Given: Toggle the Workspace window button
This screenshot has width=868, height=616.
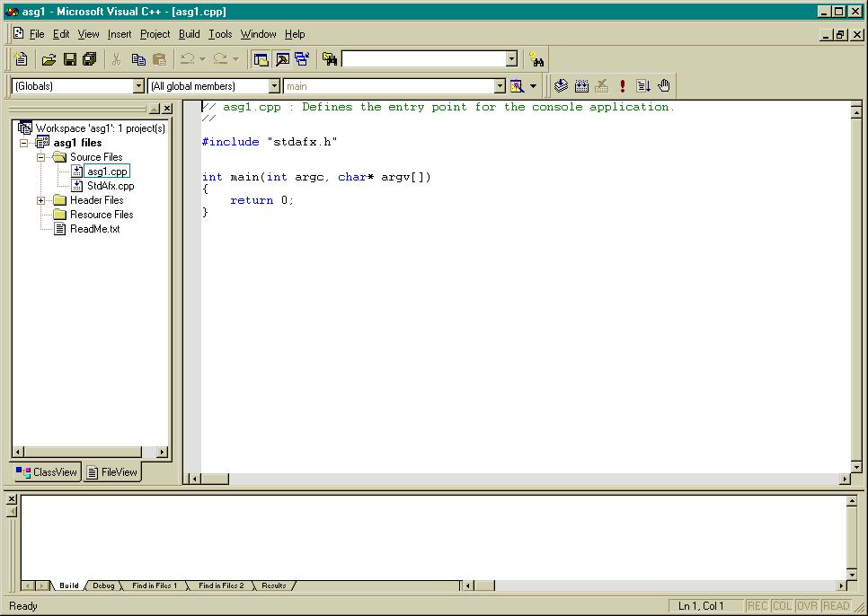Looking at the screenshot, I should click(261, 58).
